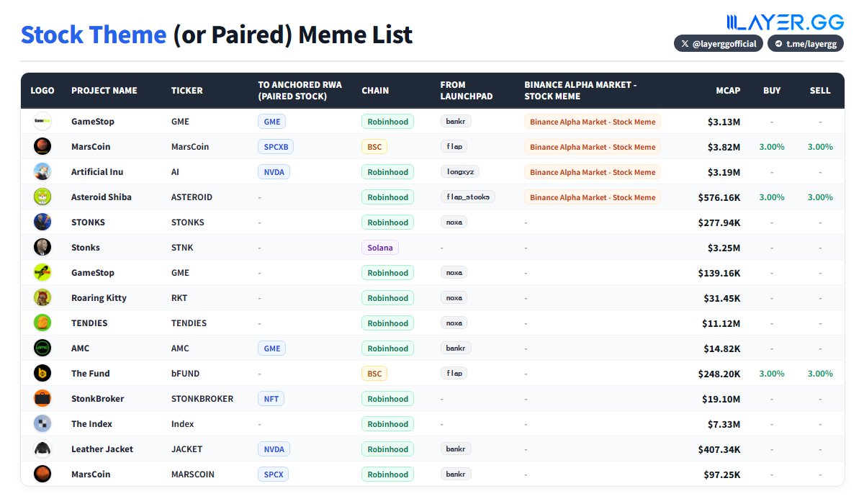Click the PROJECT NAME column header
This screenshot has width=864, height=504.
tap(104, 91)
